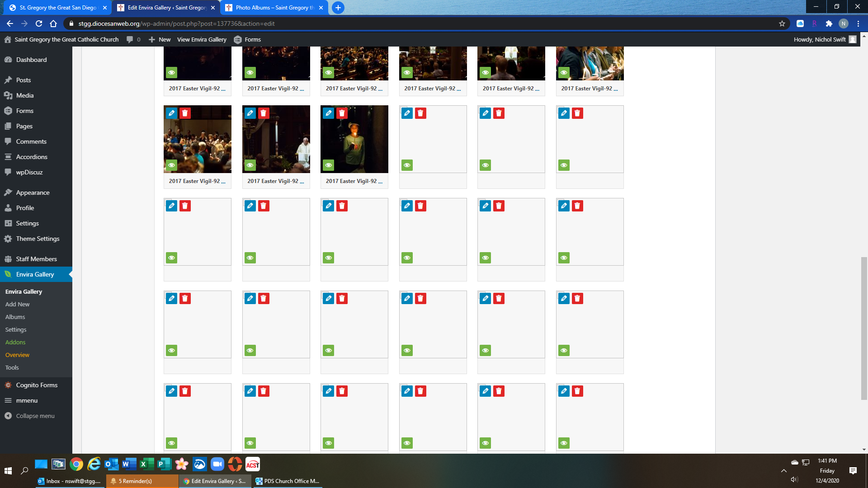Screen dimensions: 868x488
Task: Open Chrome three-dot menu
Action: (x=858, y=23)
